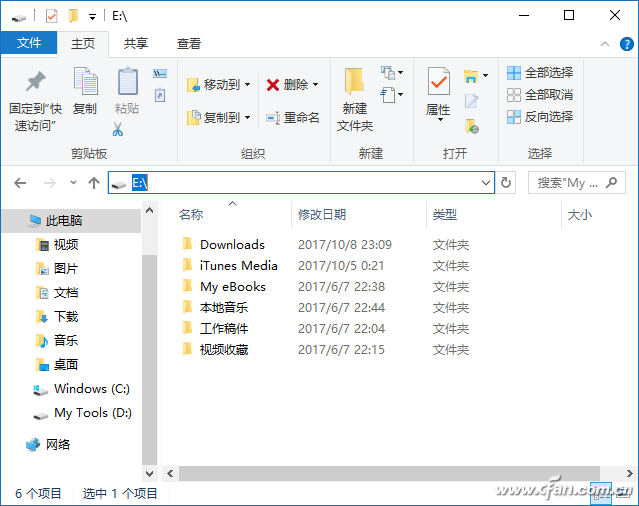
Task: Open the Pictures folder in the sidebar
Action: (x=57, y=268)
